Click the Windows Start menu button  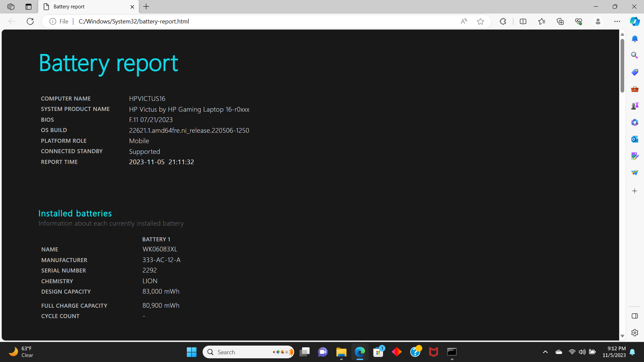coord(192,352)
